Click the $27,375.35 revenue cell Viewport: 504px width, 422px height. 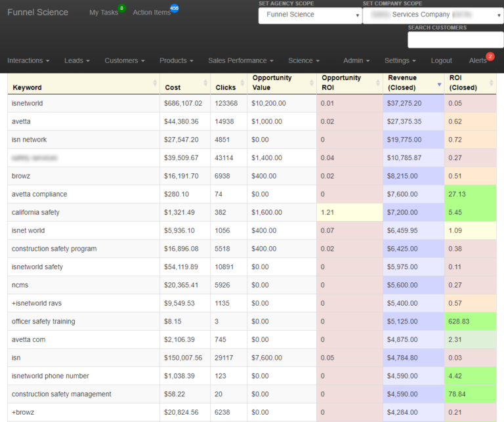[413, 121]
